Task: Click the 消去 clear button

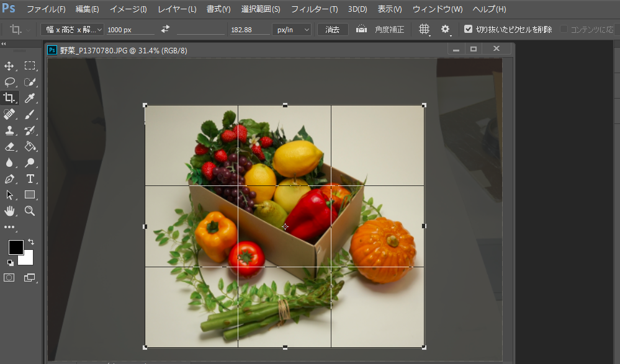Action: [x=333, y=30]
